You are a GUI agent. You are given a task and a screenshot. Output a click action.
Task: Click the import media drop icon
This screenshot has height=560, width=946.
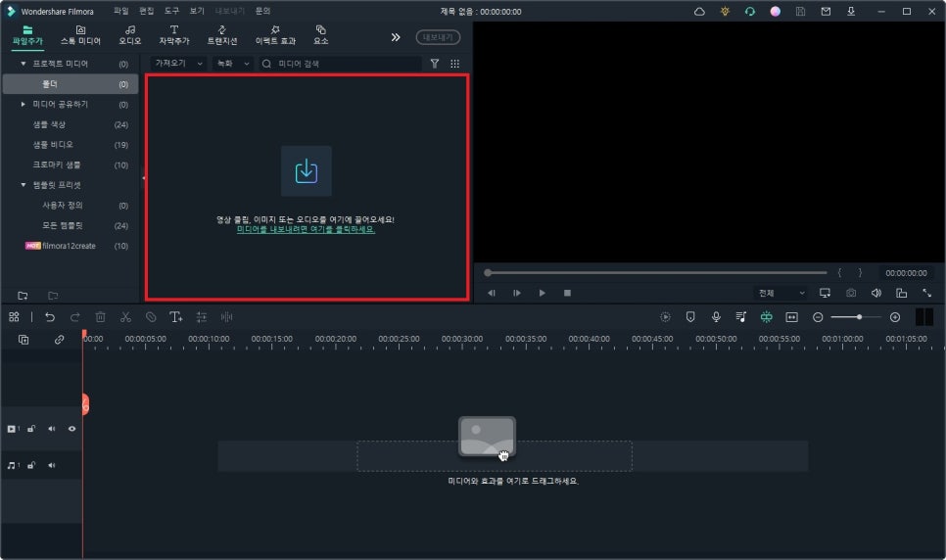[307, 170]
